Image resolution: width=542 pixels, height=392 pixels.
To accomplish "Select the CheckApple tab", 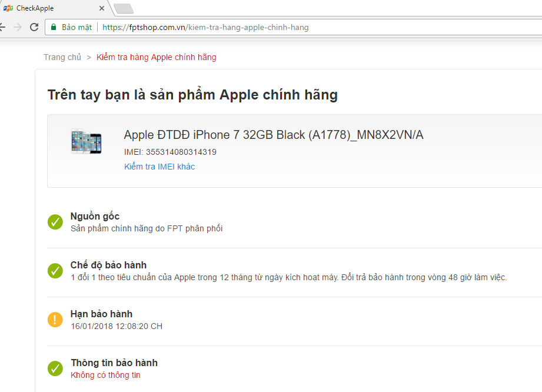I will 55,8.
